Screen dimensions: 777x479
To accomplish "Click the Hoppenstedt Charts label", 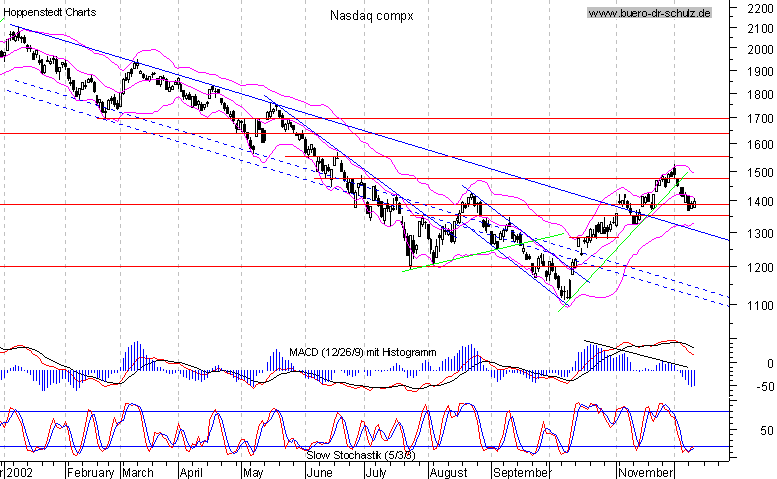I will tap(50, 12).
